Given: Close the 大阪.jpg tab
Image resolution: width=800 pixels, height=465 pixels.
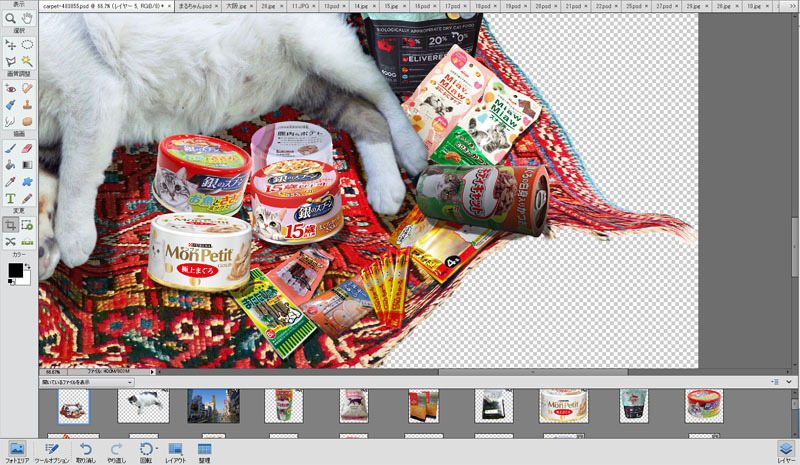Looking at the screenshot, I should tap(252, 7).
